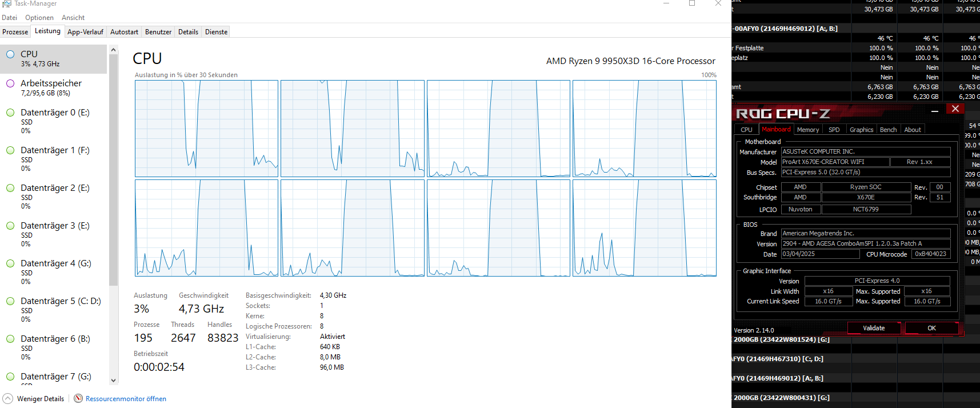Click the OK button in CPU-Z
Viewport: 980px width, 408px height.
pyautogui.click(x=931, y=328)
